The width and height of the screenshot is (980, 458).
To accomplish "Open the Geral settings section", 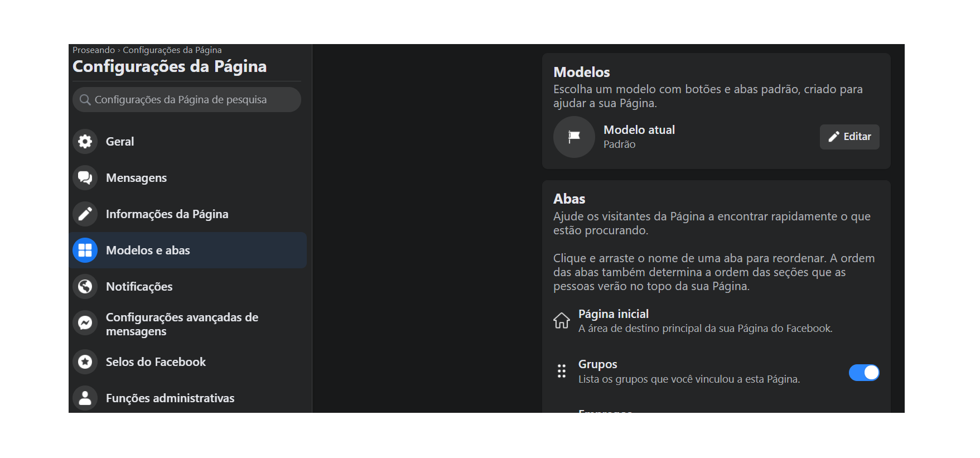I will tap(187, 141).
